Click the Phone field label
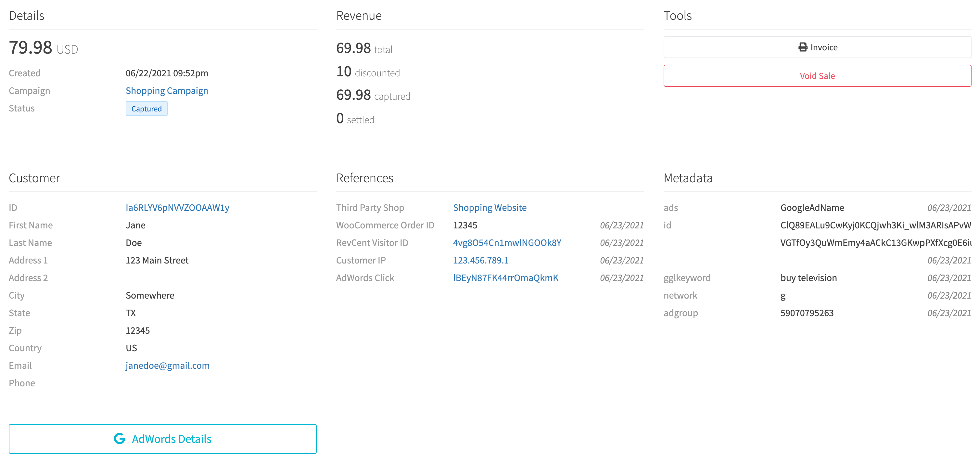Viewport: 980px width, 463px height. [x=22, y=383]
